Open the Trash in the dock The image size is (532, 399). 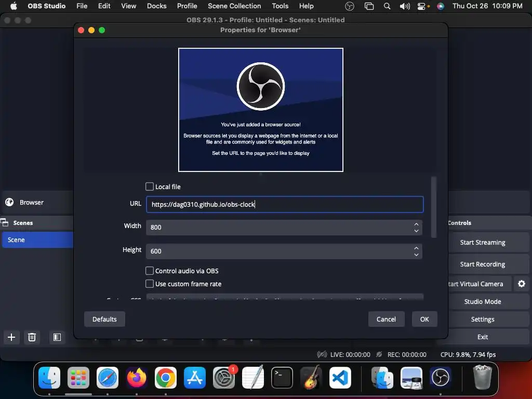point(482,377)
